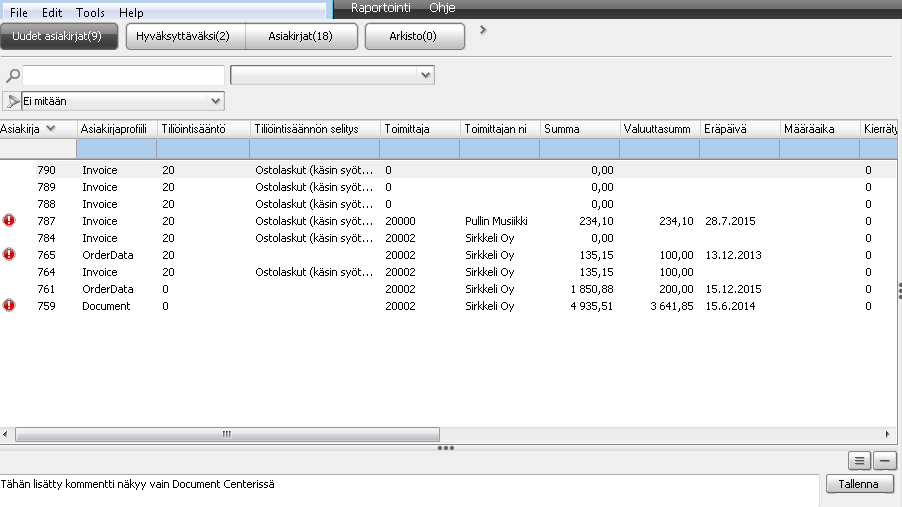Click the Document profile cell in row 759
Image resolution: width=902 pixels, height=507 pixels.
point(106,306)
